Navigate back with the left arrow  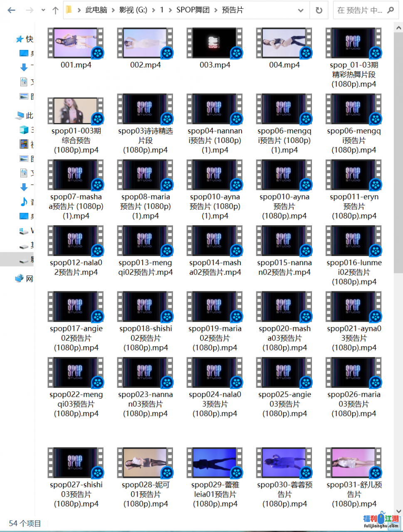[x=11, y=10]
